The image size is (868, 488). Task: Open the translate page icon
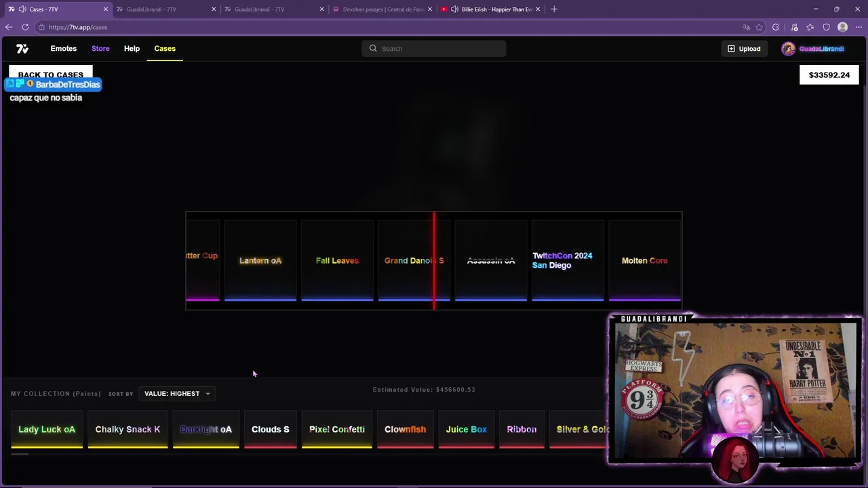click(747, 27)
